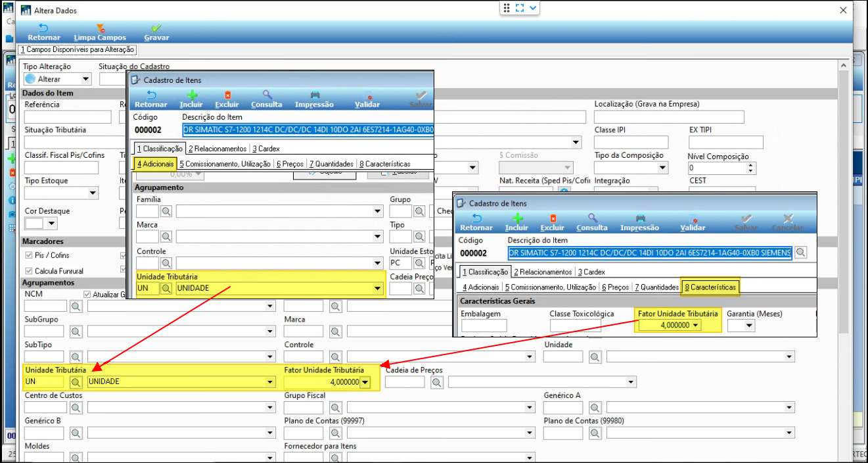This screenshot has height=463, width=868.
Task: Open the Cadeia de Preços lookup magnifier
Action: point(437,382)
